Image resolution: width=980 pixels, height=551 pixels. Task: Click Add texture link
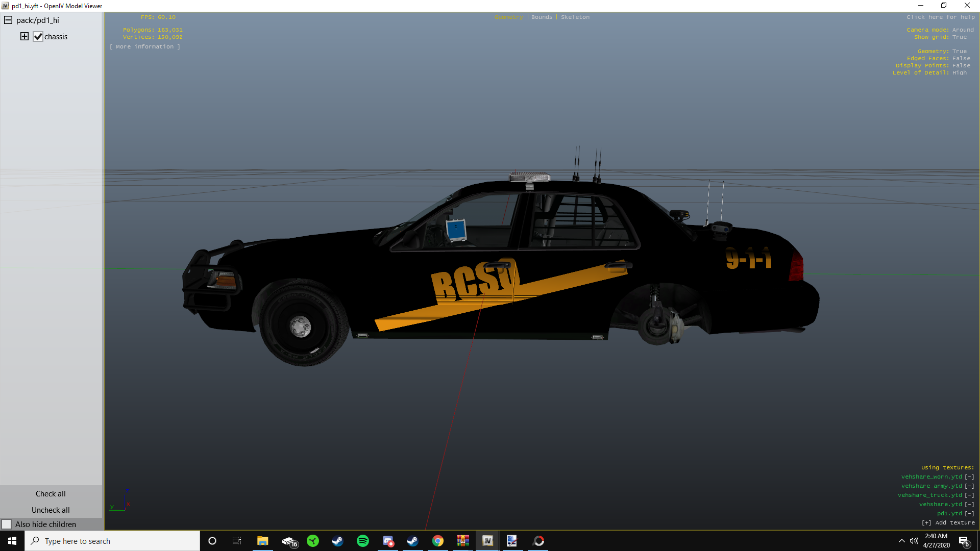coord(948,522)
